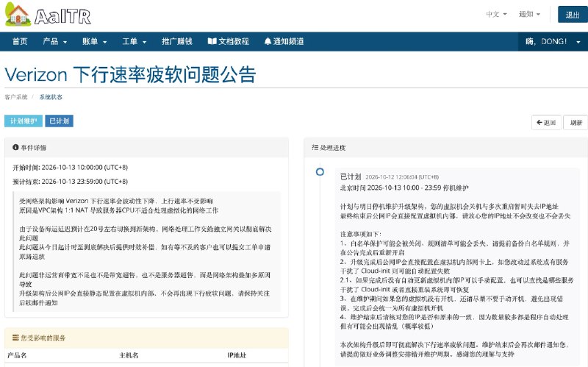Click the 开始时间: 2026-10-13 10:00:00 line
The width and height of the screenshot is (588, 367).
(x=70, y=168)
